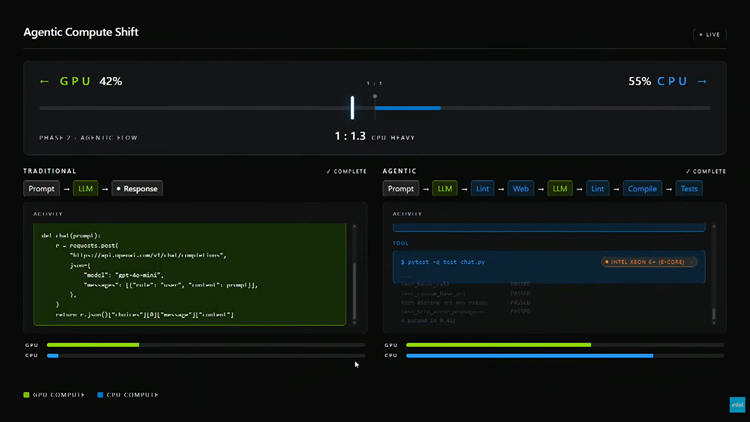This screenshot has width=750, height=422.
Task: Click the Agentic COMPLETE status label
Action: pyautogui.click(x=706, y=171)
